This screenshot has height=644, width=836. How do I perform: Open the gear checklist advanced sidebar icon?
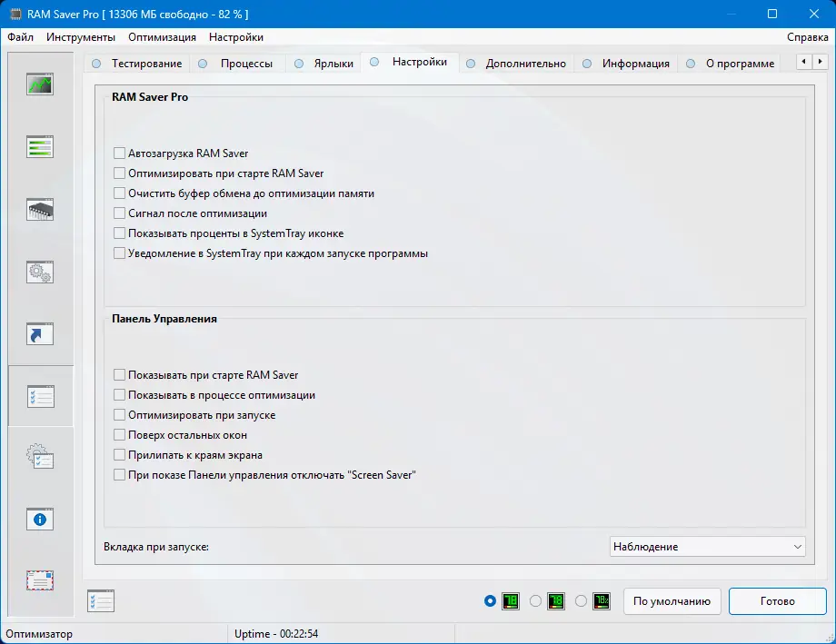(40, 457)
